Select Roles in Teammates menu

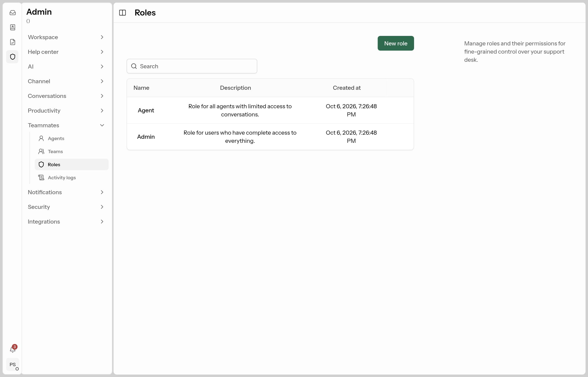tap(72, 165)
